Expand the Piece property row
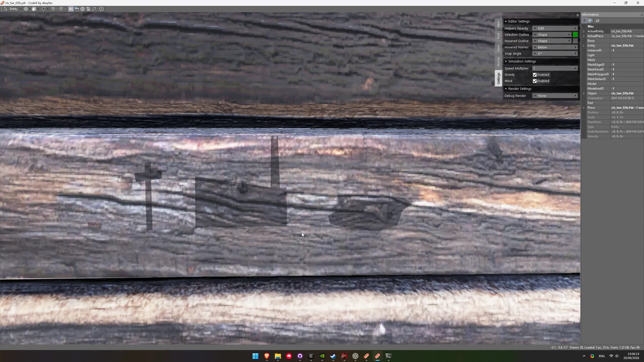 coord(584,108)
